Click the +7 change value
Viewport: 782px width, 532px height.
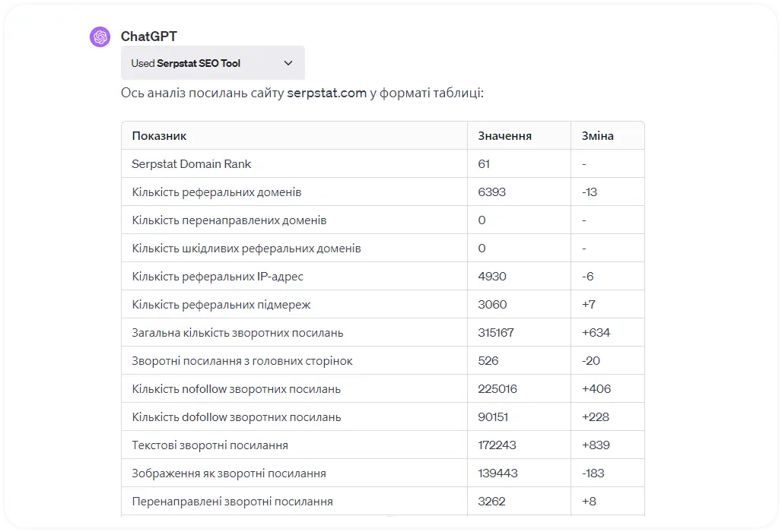click(589, 304)
